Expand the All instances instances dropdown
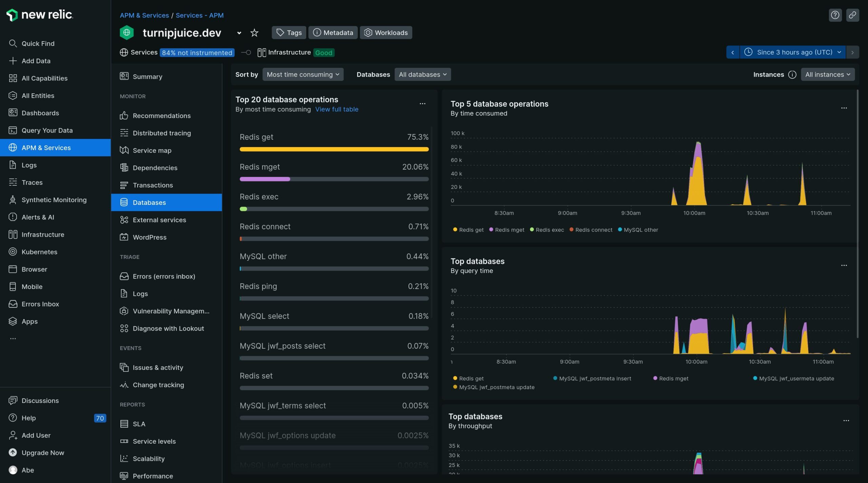This screenshot has height=483, width=868. (828, 74)
